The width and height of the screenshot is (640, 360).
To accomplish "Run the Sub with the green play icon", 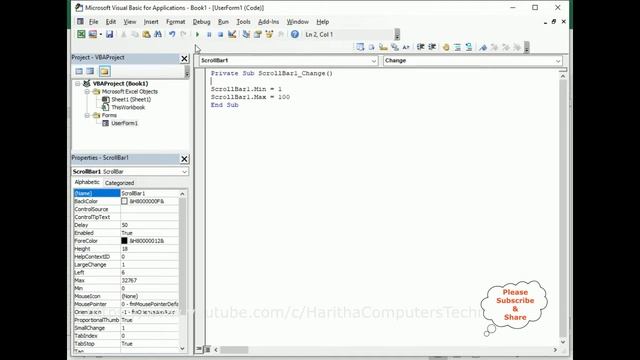I will point(198,34).
